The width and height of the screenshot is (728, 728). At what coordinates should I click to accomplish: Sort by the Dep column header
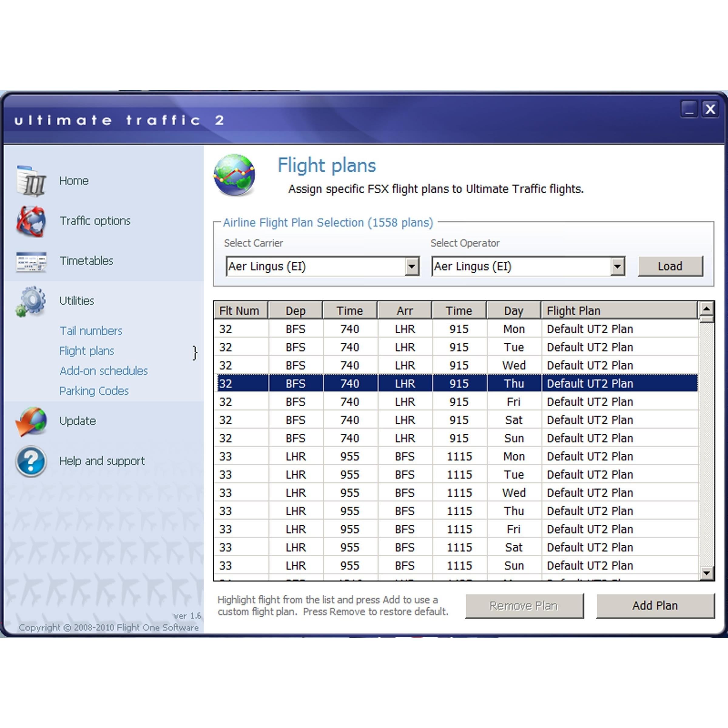tap(295, 311)
